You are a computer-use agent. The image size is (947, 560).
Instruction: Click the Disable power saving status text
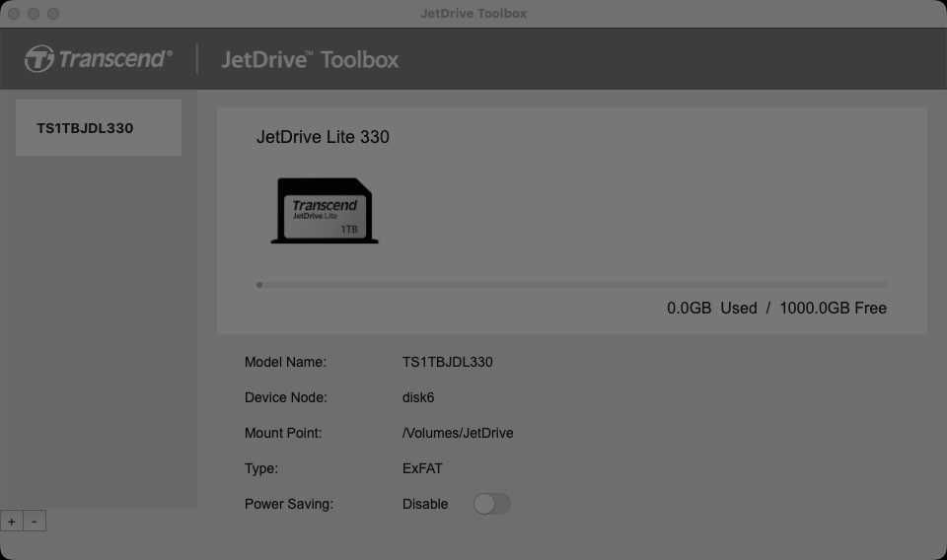pyautogui.click(x=425, y=504)
